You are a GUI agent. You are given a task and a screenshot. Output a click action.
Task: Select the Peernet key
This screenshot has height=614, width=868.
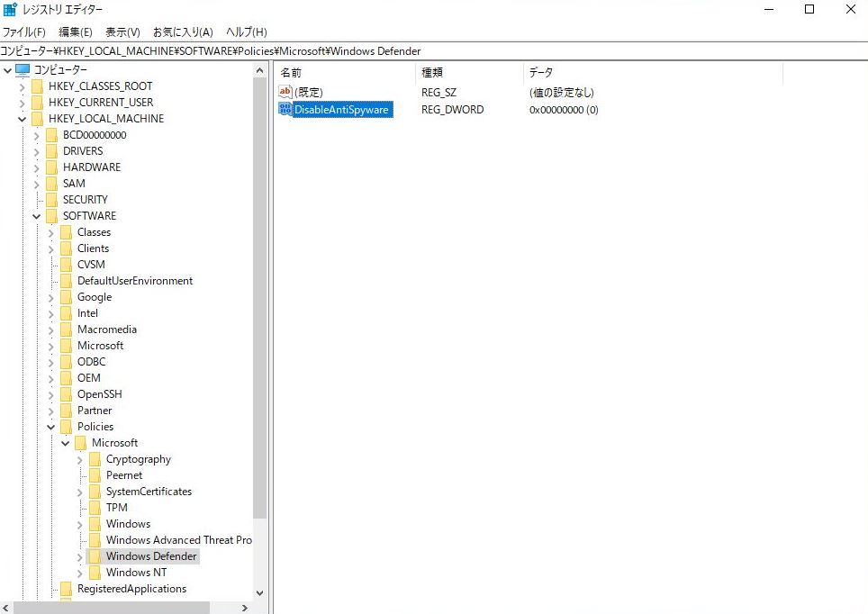[124, 475]
